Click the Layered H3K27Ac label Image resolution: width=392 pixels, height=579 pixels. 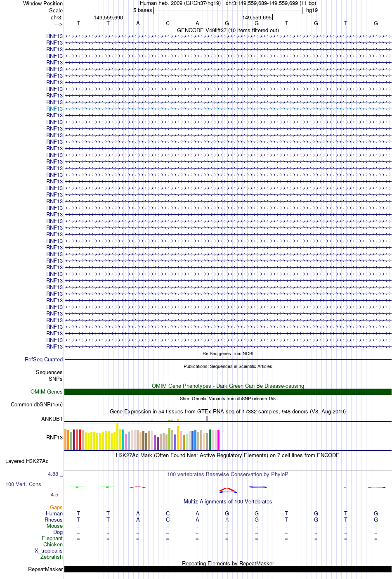27,461
